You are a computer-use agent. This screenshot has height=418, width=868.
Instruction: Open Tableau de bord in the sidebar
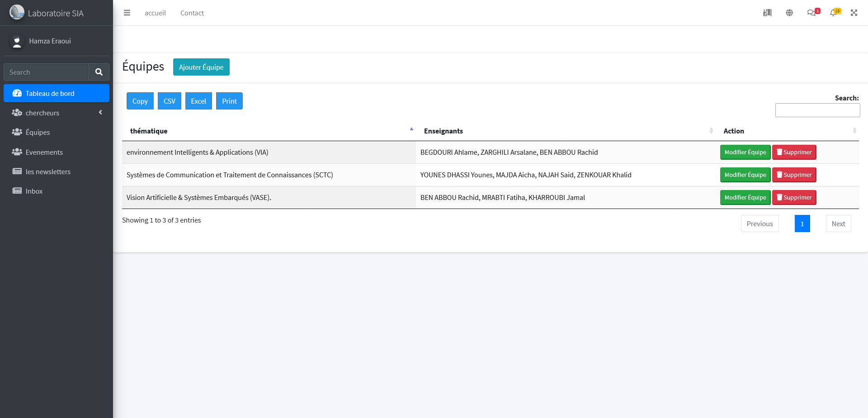pos(57,93)
